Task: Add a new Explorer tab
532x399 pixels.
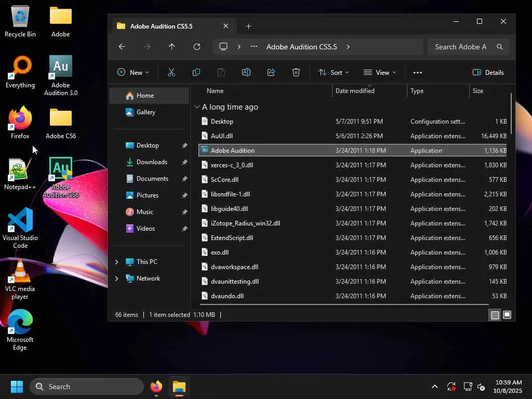Action: point(248,26)
